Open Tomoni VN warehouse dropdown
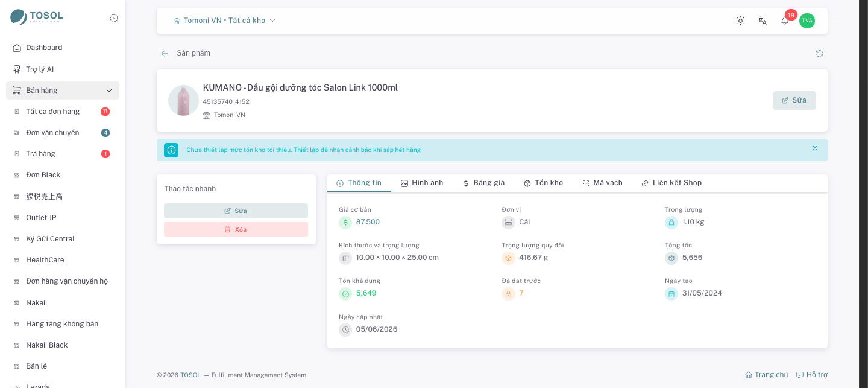Screen dimensions: 868x388 coord(224,21)
